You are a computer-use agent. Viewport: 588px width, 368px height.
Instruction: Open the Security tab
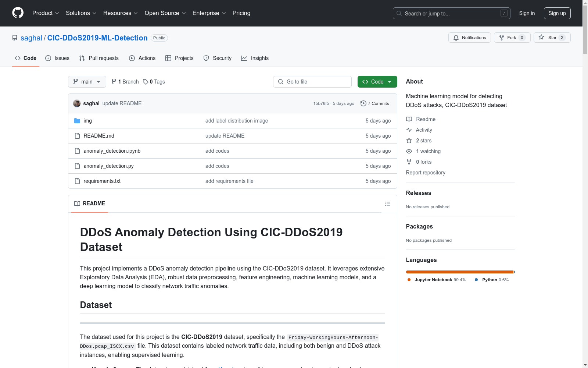(218, 58)
